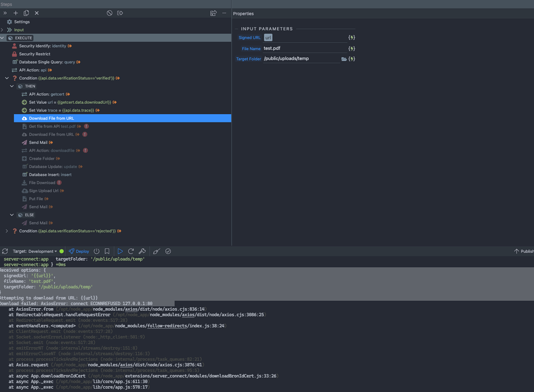The height and width of the screenshot is (392, 534).
Task: Add a new step with the plus icon
Action: (15, 13)
